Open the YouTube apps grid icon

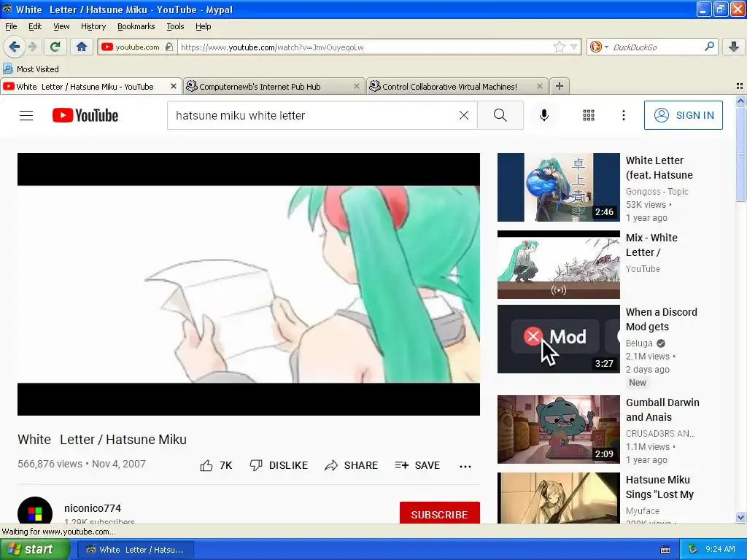pos(589,115)
